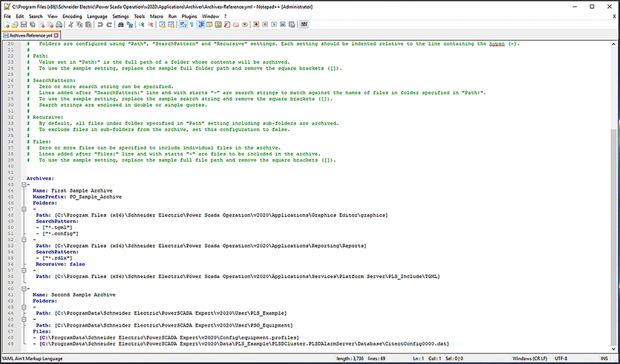
Task: Toggle INS insert mode in status bar
Action: coord(604,358)
